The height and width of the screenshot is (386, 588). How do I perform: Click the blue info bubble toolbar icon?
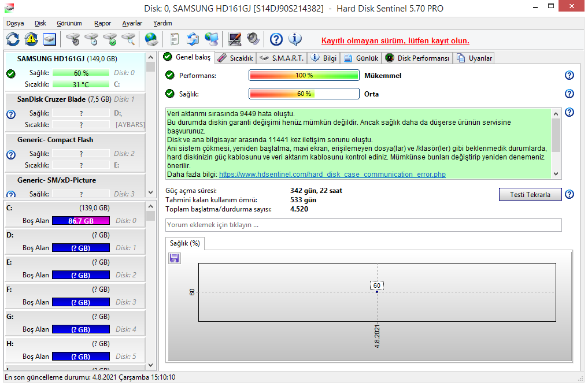click(295, 39)
